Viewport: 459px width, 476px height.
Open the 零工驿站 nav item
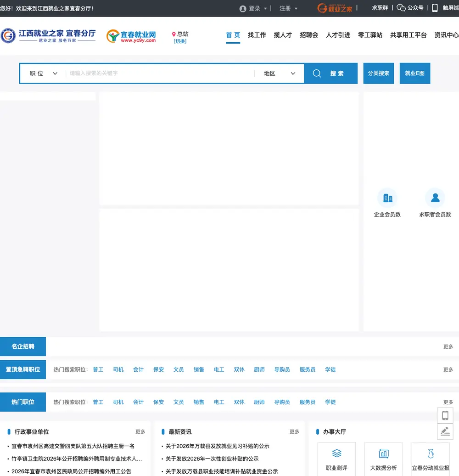[x=370, y=35]
